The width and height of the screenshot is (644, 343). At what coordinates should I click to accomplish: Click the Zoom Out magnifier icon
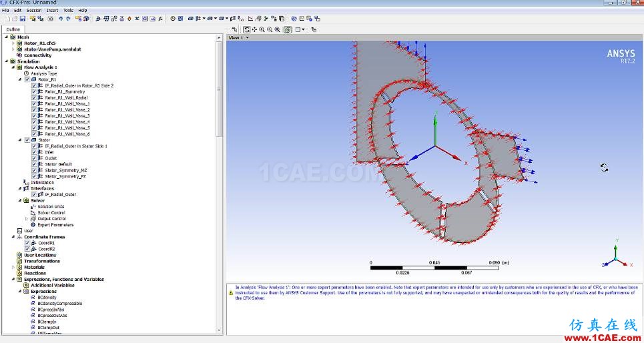pyautogui.click(x=270, y=29)
